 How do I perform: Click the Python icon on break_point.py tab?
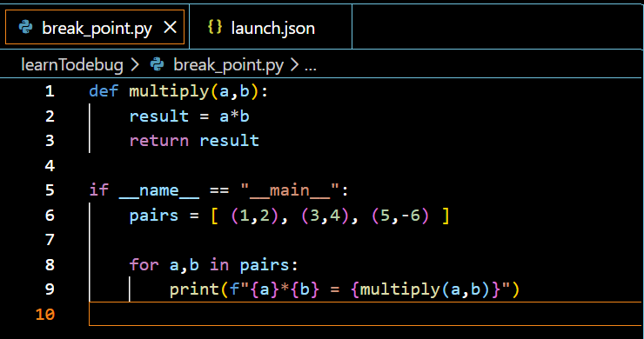coord(26,28)
